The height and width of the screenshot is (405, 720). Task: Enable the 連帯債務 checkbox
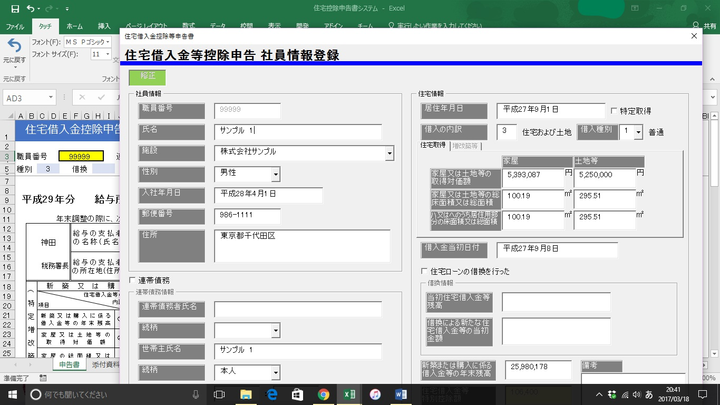click(x=132, y=280)
